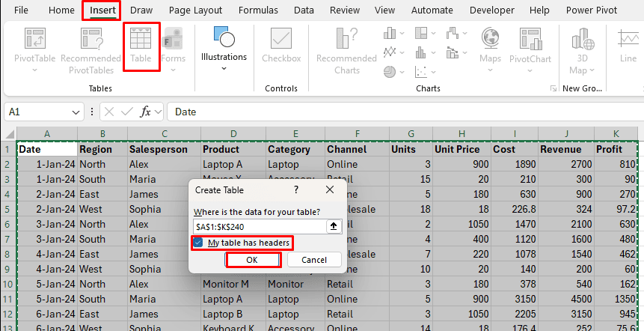Click the Recommended PivotTables icon
The image size is (644, 331).
tap(91, 38)
